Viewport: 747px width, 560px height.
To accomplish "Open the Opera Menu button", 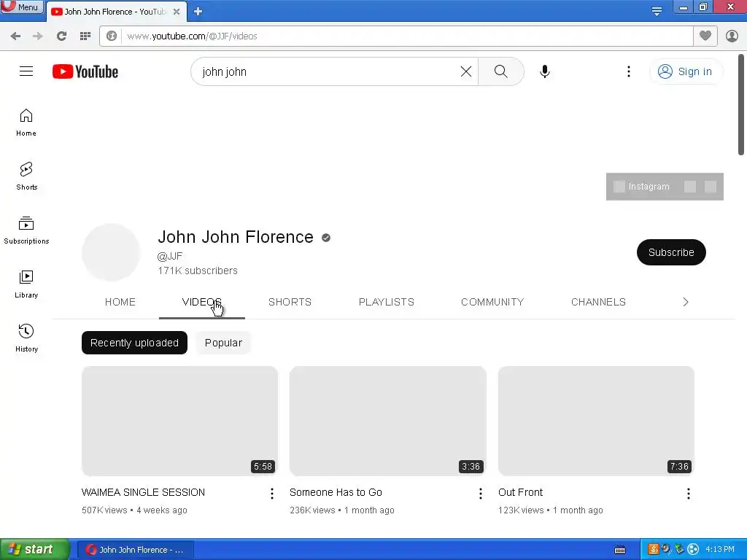I will 22,7.
